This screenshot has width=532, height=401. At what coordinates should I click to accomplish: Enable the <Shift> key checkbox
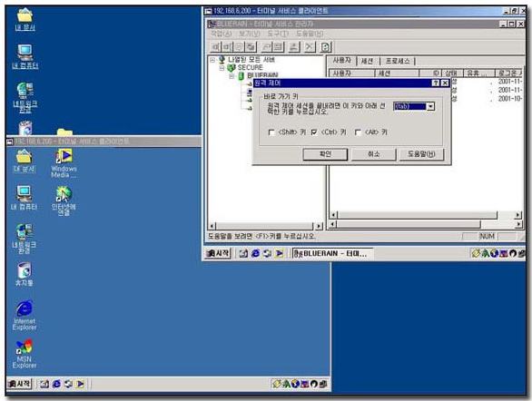(x=271, y=132)
